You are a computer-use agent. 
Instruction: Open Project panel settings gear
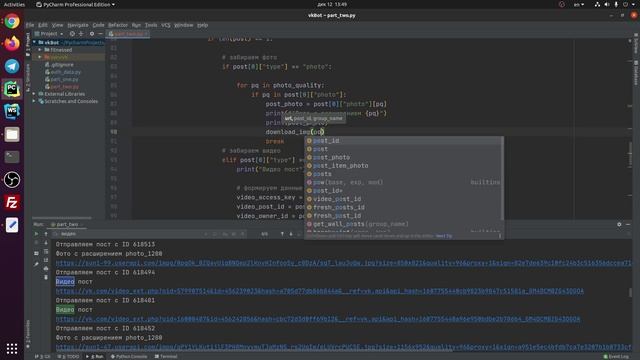92,34
